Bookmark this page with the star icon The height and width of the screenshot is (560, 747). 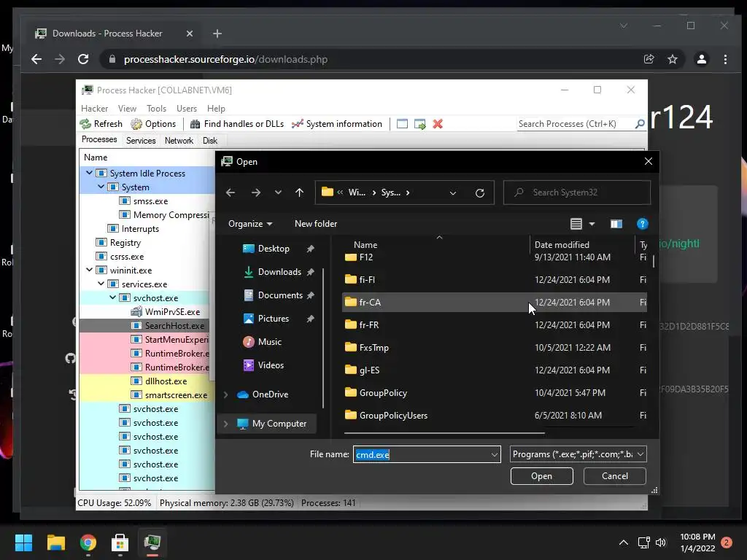point(672,59)
